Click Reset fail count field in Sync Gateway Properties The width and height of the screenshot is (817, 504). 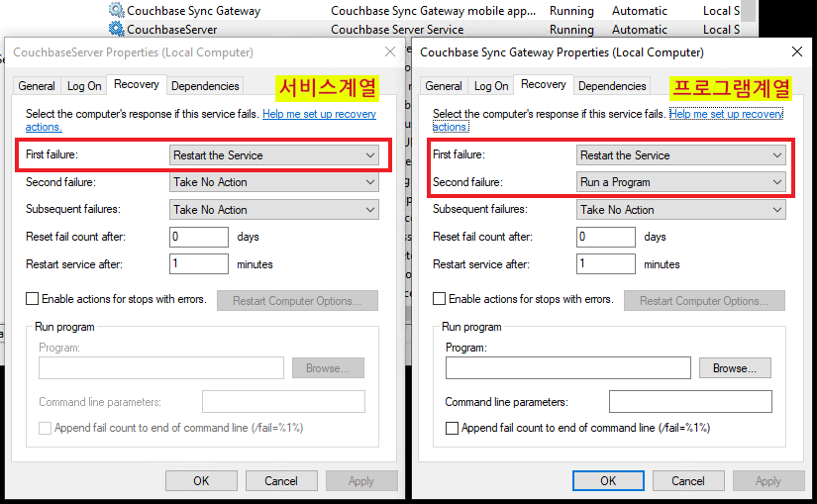[x=605, y=237]
